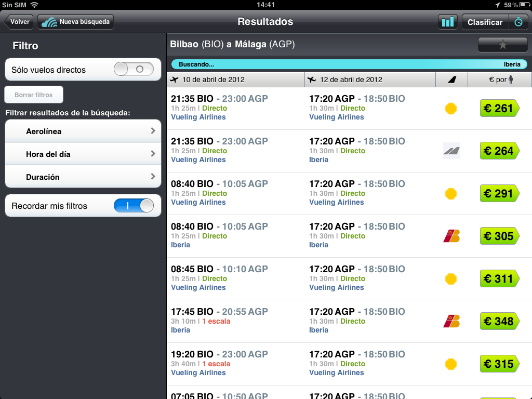The image size is (532, 399).
Task: Expand the Hora del día filter
Action: [x=83, y=154]
